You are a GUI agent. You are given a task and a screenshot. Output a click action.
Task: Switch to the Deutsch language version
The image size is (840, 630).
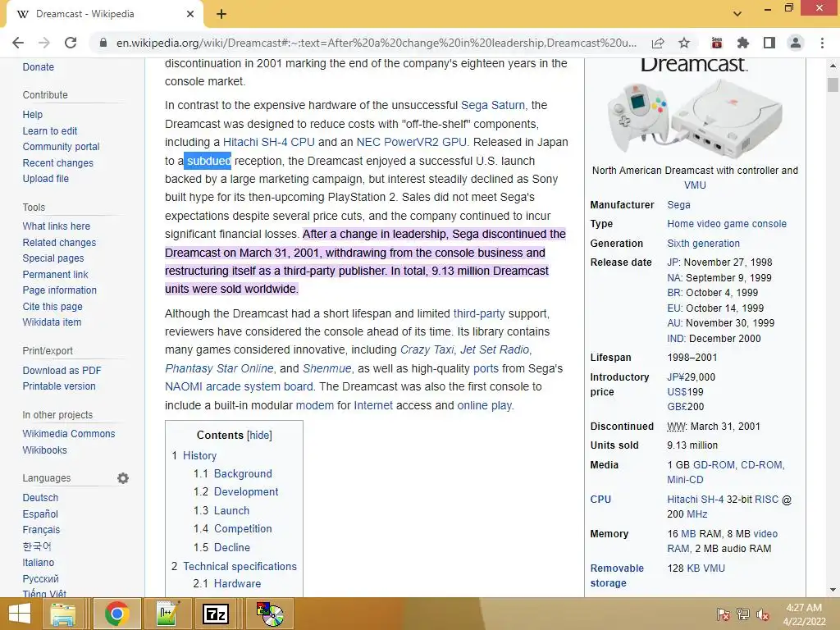click(40, 498)
